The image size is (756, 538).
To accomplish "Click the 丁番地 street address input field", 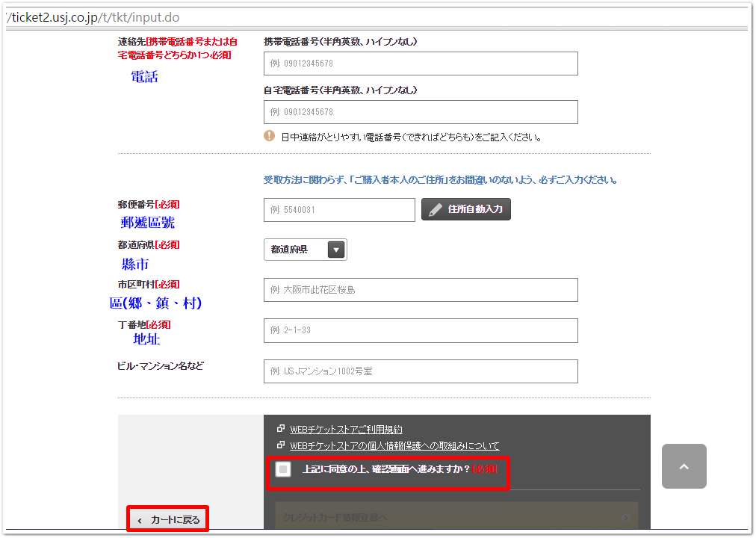I will tap(421, 330).
